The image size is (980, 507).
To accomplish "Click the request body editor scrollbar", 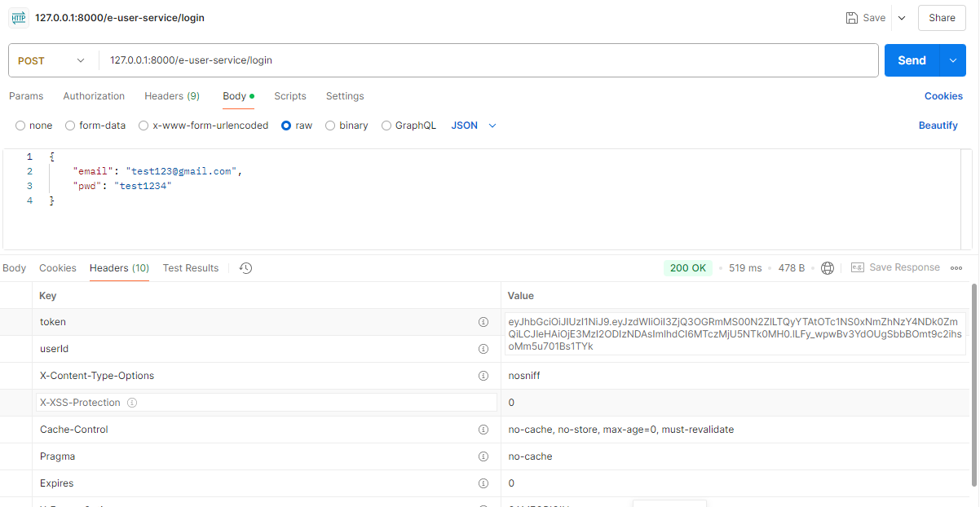I will (x=967, y=199).
